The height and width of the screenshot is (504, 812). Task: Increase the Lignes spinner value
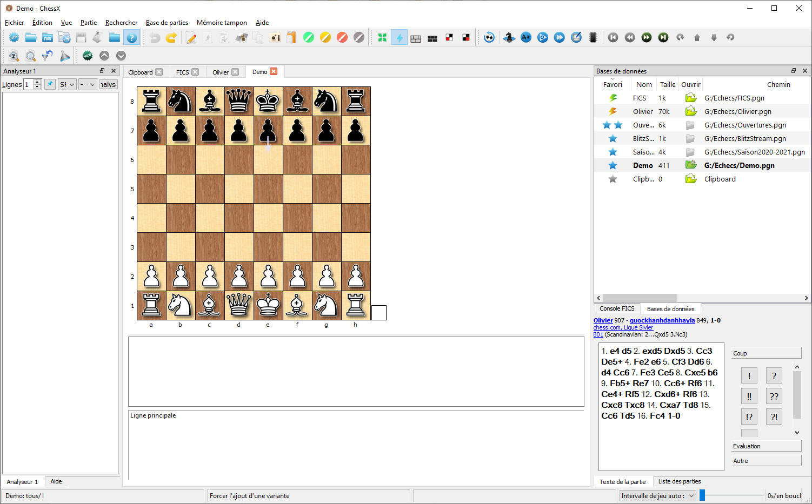point(37,82)
